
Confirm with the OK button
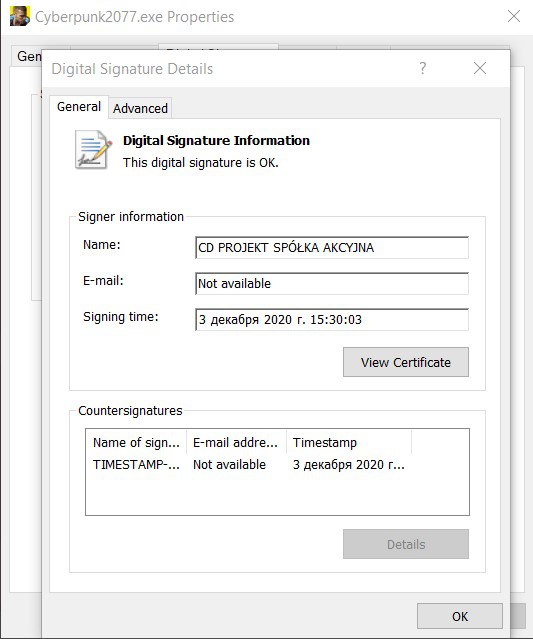460,616
